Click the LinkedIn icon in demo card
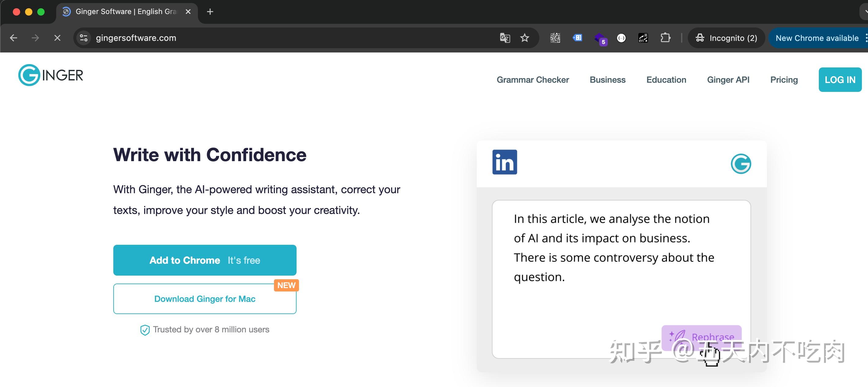Viewport: 868px width, 387px height. tap(505, 162)
